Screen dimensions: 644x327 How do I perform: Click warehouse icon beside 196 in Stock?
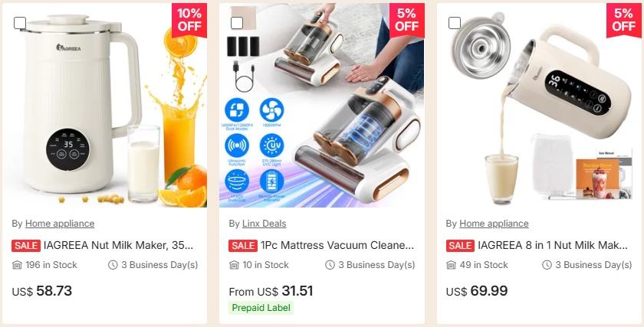tap(17, 265)
